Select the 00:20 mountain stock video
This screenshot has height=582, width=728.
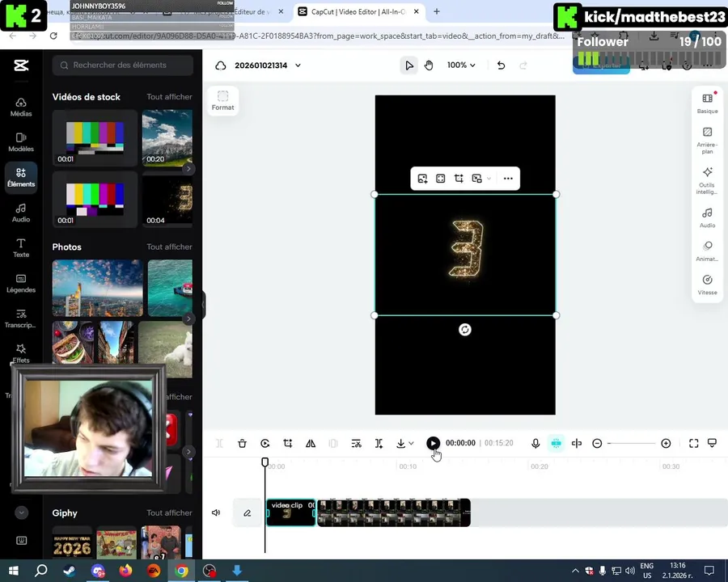(167, 138)
